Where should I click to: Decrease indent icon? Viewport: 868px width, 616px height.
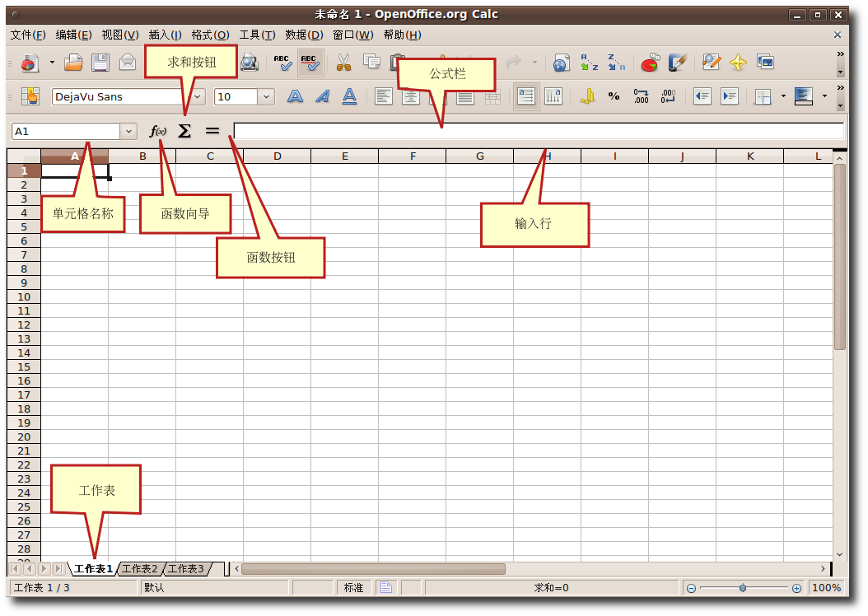pos(702,97)
